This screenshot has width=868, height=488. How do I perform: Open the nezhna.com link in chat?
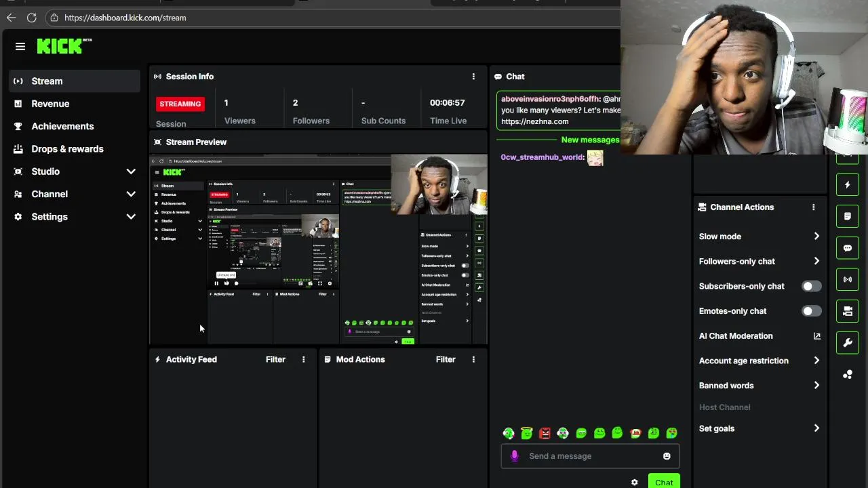click(x=534, y=121)
